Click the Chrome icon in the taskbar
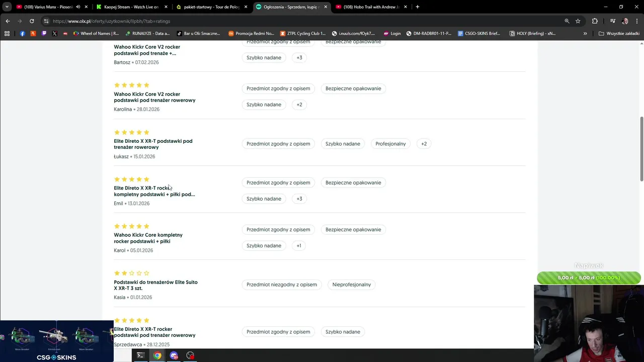 point(157,355)
